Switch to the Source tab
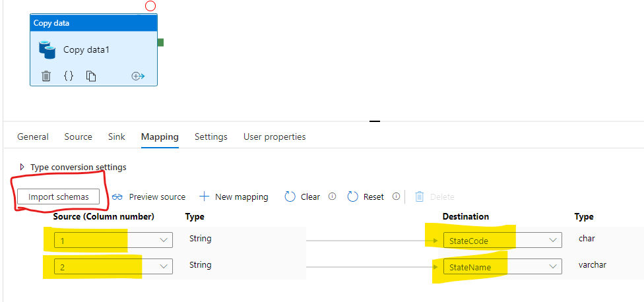Image resolution: width=644 pixels, height=302 pixels. coord(78,136)
